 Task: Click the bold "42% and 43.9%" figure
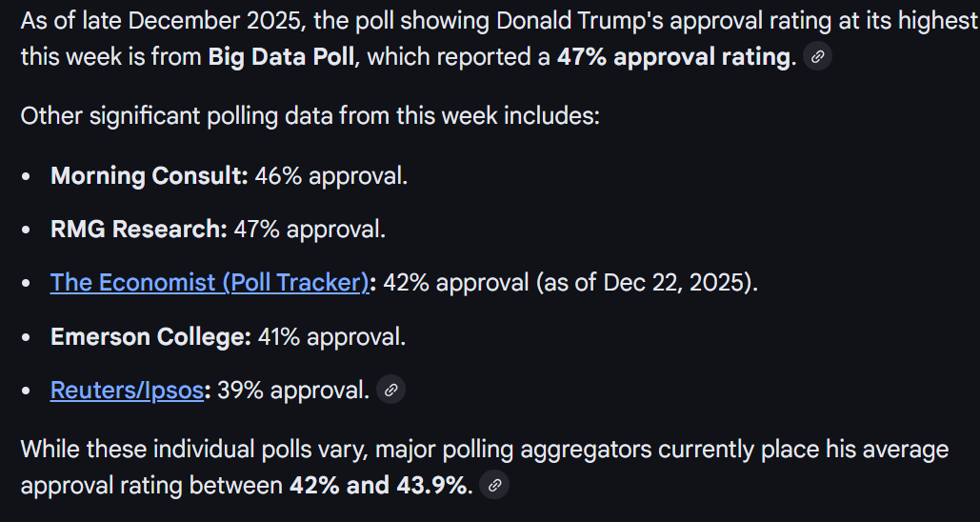(380, 486)
